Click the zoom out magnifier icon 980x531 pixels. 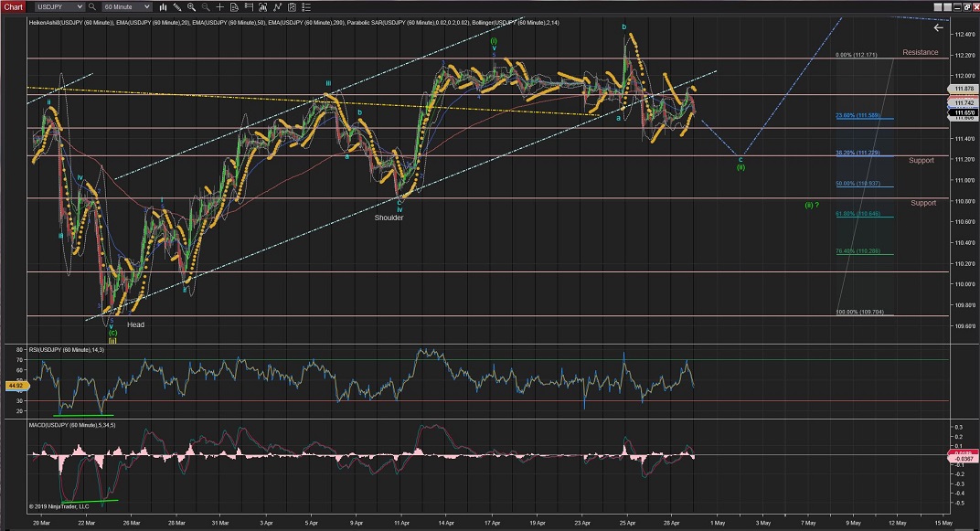(206, 6)
